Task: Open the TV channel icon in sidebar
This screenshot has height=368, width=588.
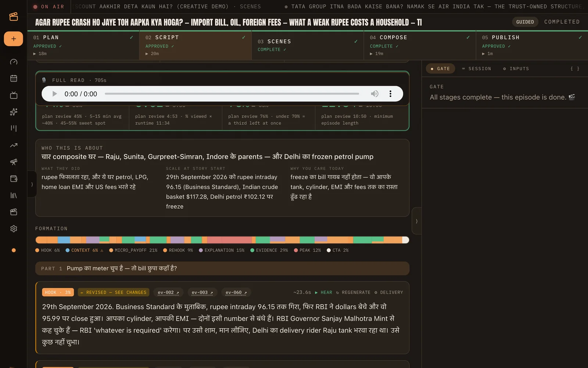Action: point(14,95)
